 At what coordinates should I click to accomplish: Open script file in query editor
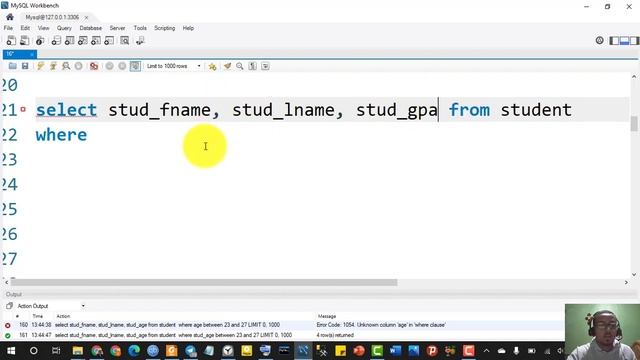pos(13,66)
